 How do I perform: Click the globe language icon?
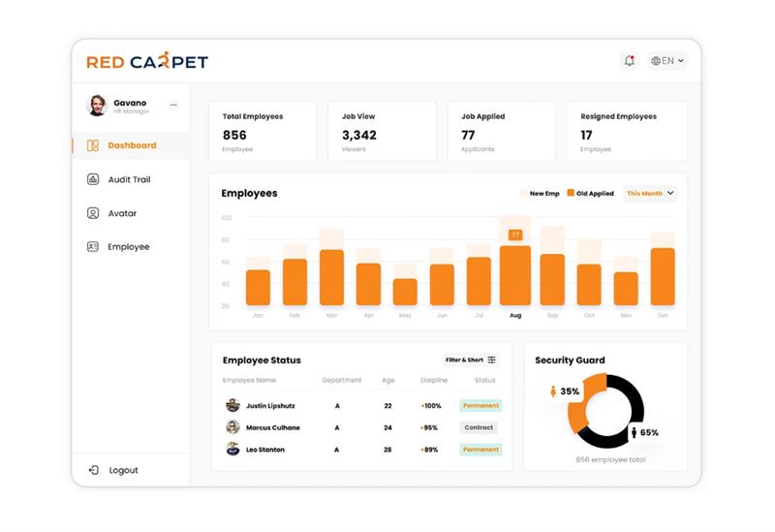point(656,61)
